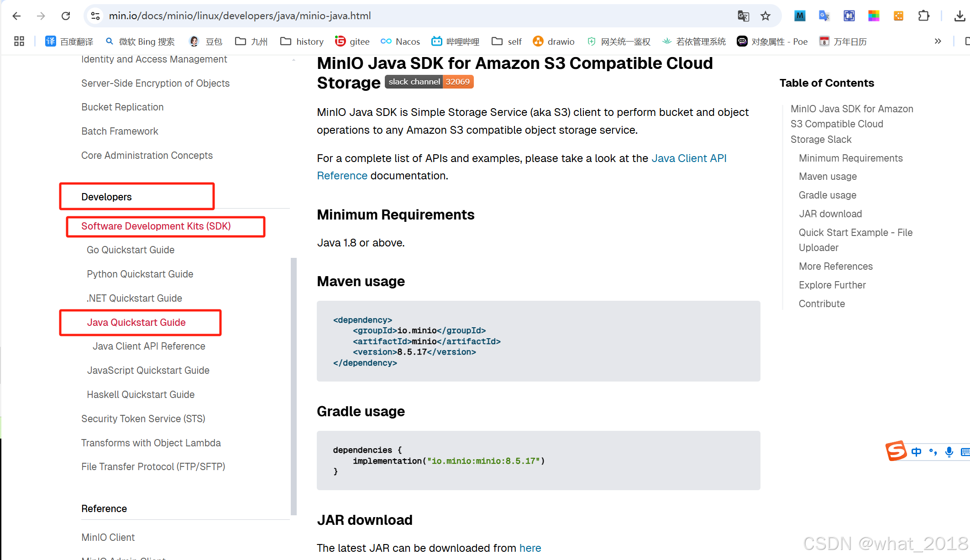Click the browser reload icon
970x560 pixels.
(66, 16)
